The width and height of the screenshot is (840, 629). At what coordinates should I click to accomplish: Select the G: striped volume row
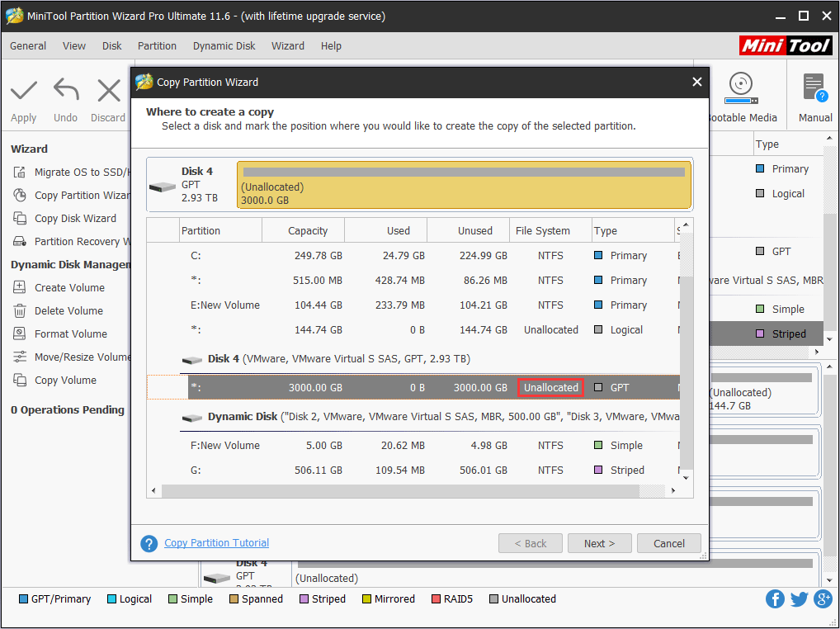tap(413, 470)
